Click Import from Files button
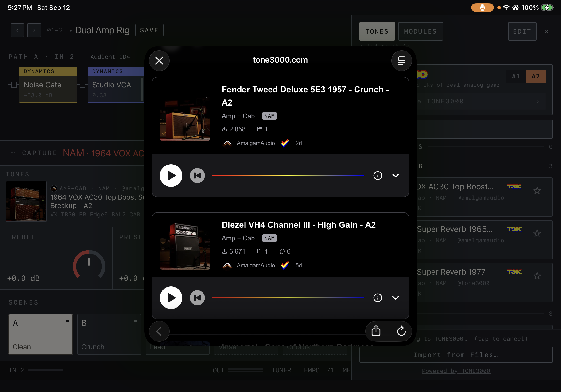Image resolution: width=561 pixels, height=392 pixels. coord(456,355)
